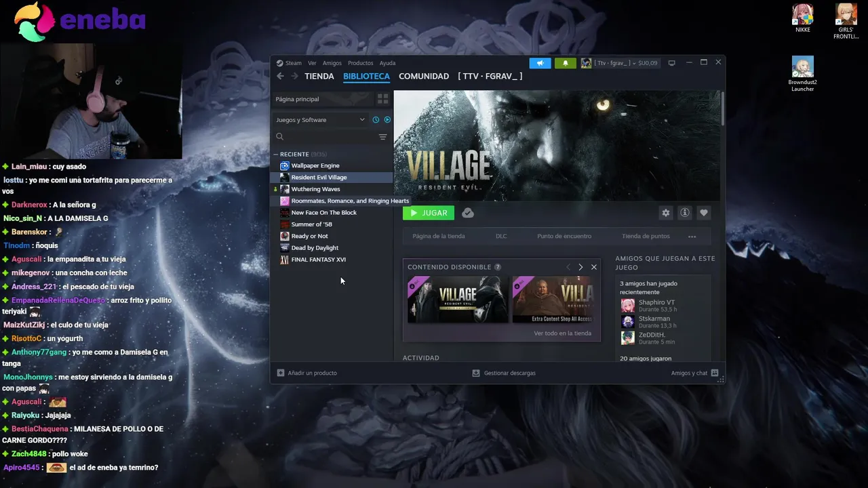The width and height of the screenshot is (868, 488).
Task: Dismiss the Contenido Disponible panel
Action: [594, 267]
